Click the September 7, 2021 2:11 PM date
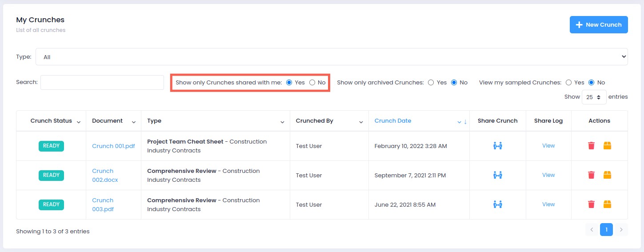This screenshot has width=644, height=252. point(410,175)
